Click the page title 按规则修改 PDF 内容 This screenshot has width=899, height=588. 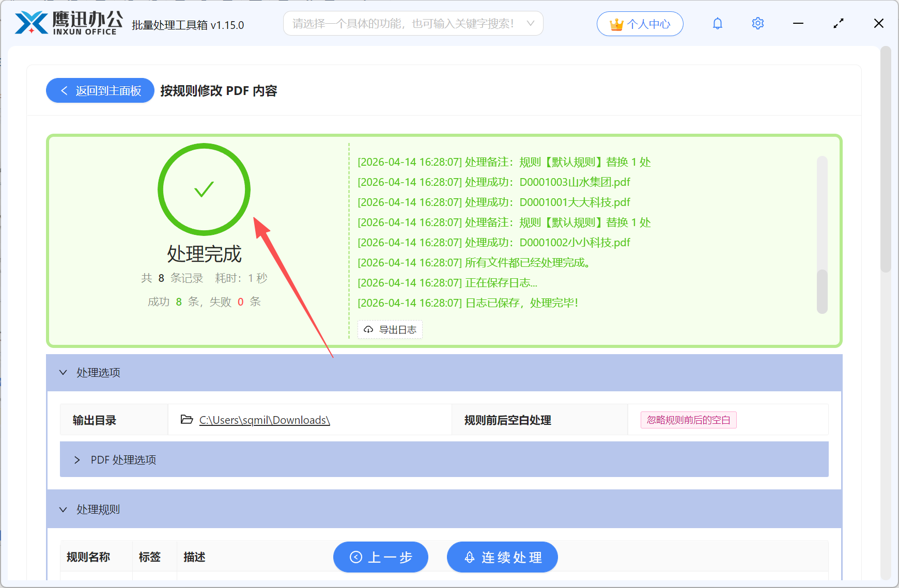[219, 91]
